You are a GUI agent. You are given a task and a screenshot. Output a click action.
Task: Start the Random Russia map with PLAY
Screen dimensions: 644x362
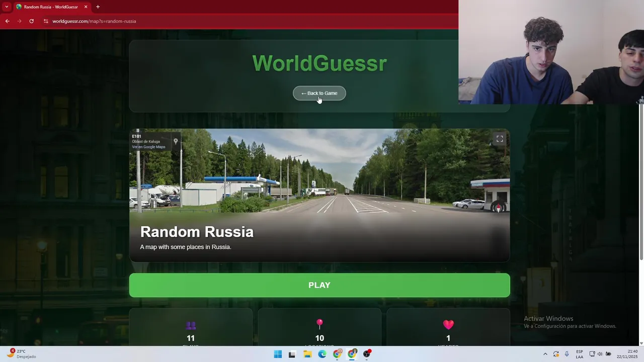319,285
